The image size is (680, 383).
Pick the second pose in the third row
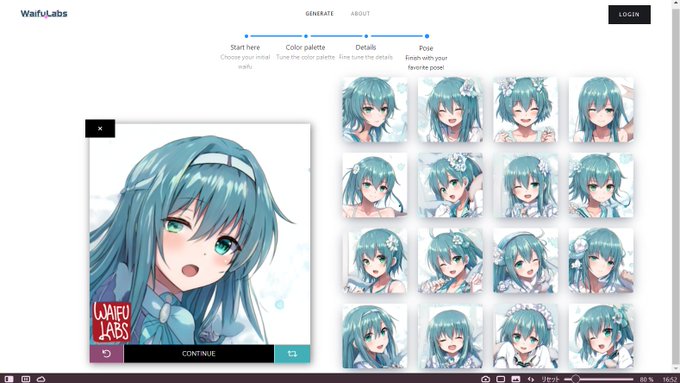click(450, 261)
